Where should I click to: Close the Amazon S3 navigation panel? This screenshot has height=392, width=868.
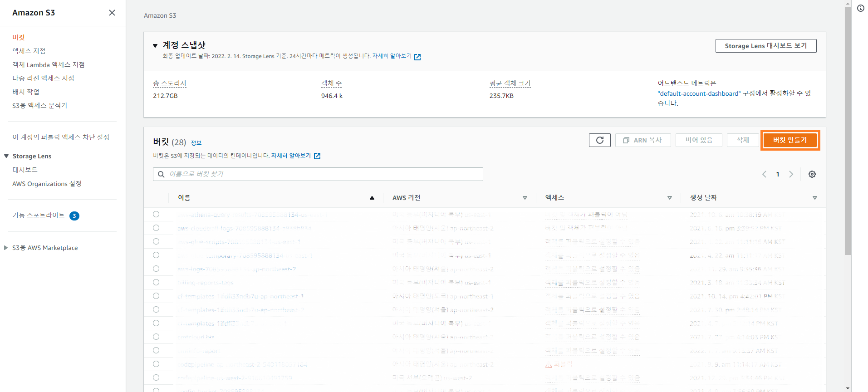[x=112, y=13]
